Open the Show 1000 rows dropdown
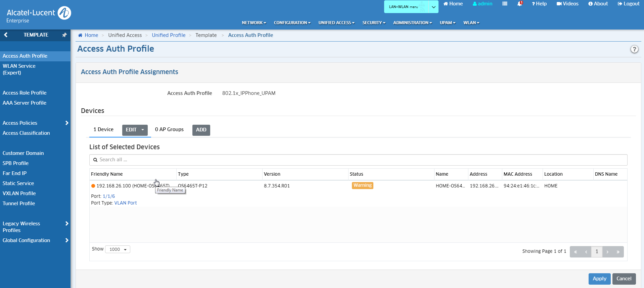This screenshot has width=644, height=288. pos(118,249)
